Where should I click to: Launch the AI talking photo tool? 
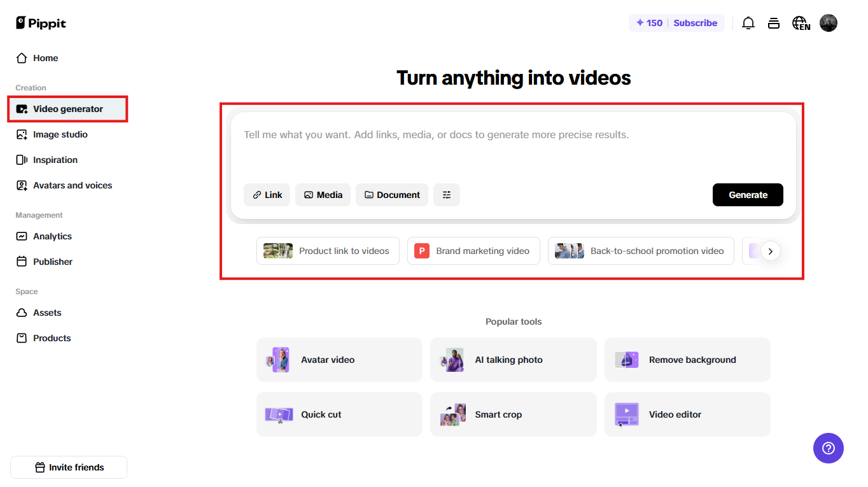[x=513, y=360]
